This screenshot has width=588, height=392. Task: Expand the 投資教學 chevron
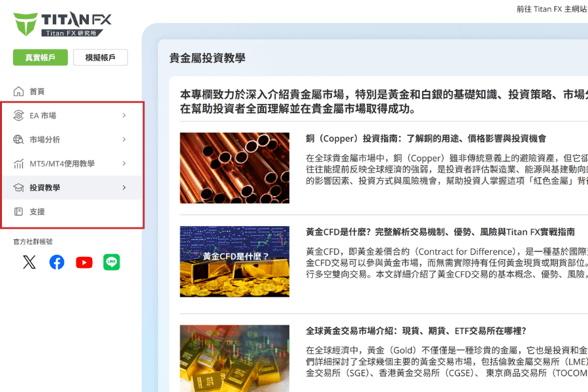click(x=124, y=188)
